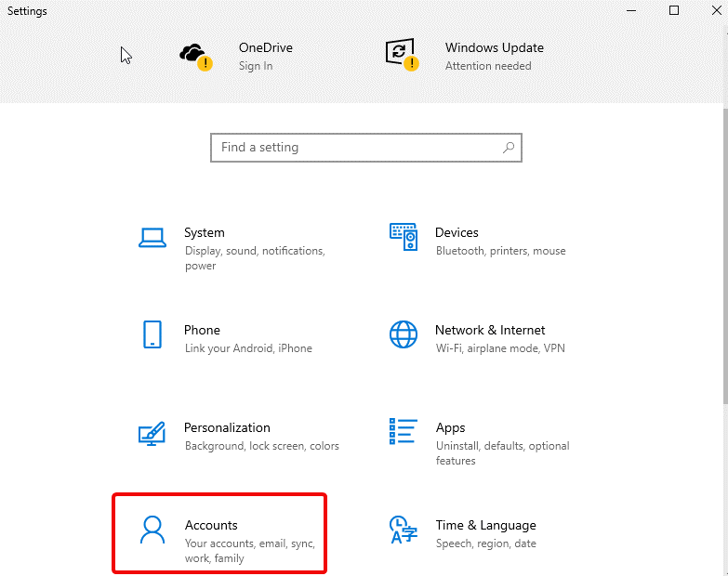Open the Devices keyboard and speaker icon

pos(403,237)
